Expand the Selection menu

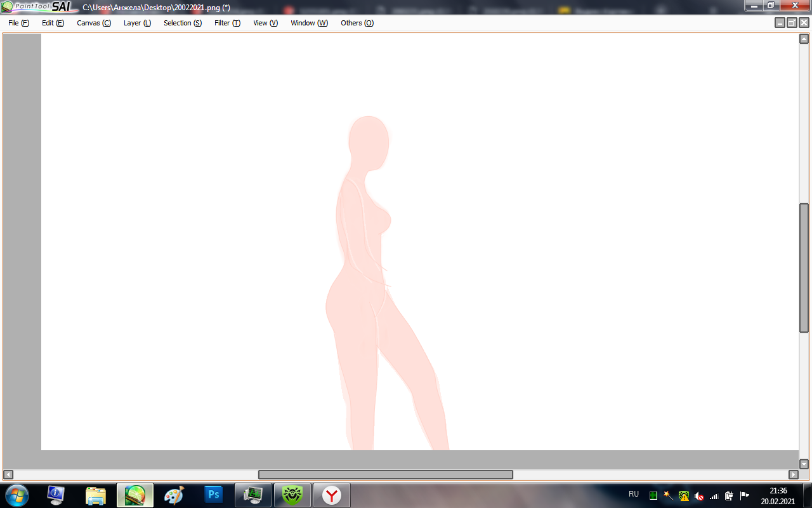click(183, 23)
